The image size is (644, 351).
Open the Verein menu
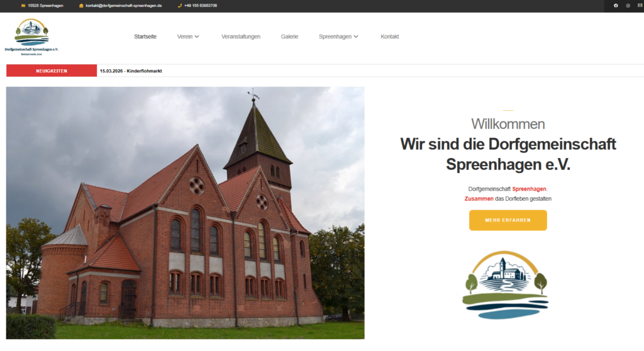[x=185, y=36]
